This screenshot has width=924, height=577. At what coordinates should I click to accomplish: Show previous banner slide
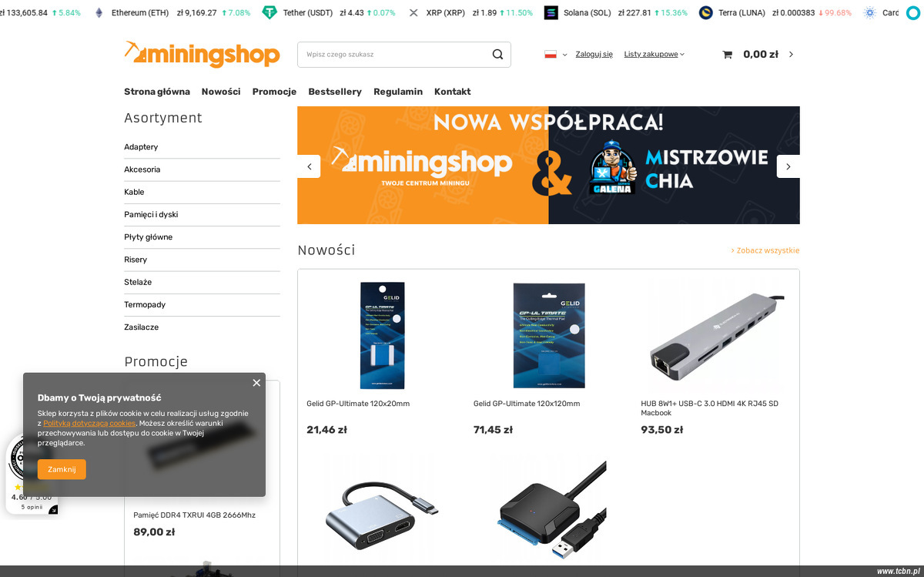309,166
